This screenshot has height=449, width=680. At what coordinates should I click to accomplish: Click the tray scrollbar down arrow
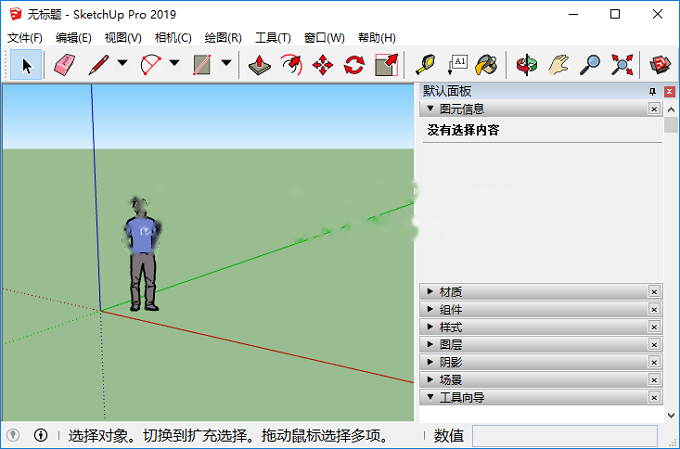click(x=671, y=415)
